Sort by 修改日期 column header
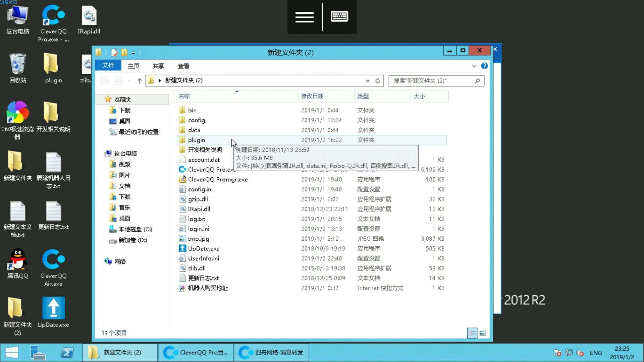This screenshot has height=362, width=644. tap(326, 96)
